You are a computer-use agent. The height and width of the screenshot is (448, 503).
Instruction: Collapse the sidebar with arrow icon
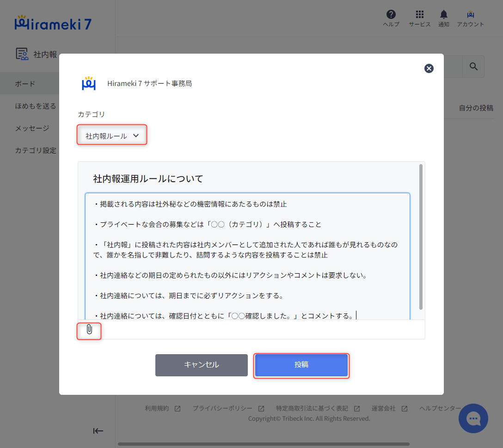point(98,431)
